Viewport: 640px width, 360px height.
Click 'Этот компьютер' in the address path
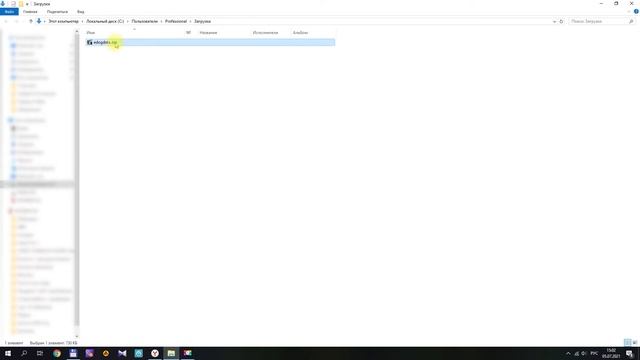63,21
